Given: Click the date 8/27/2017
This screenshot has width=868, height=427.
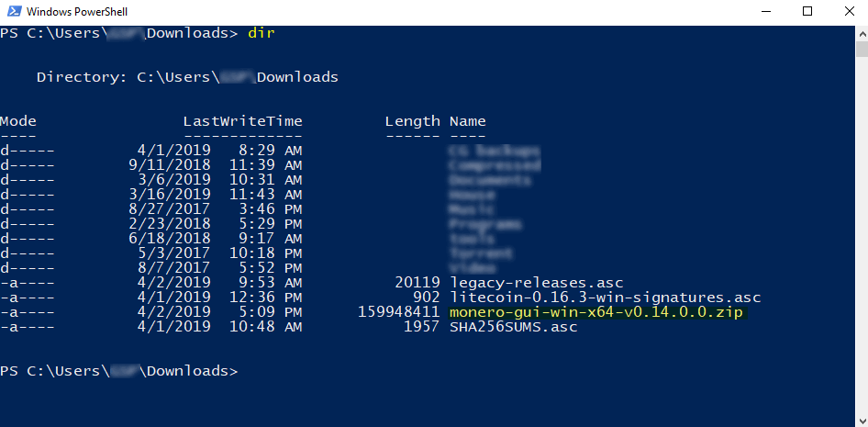Looking at the screenshot, I should click(x=170, y=209).
